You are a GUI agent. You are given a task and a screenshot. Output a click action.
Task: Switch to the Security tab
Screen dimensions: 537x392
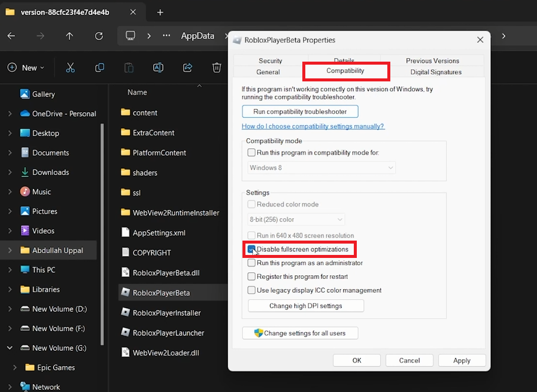coord(270,60)
